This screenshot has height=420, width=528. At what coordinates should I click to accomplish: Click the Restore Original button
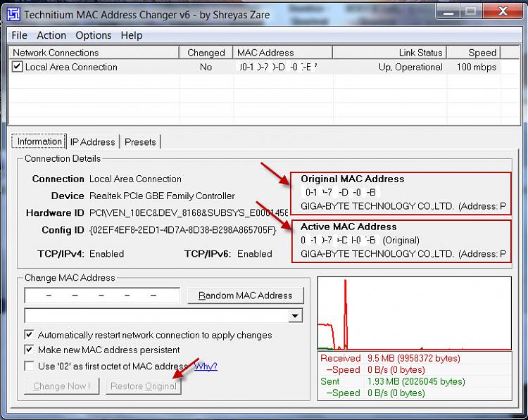[x=144, y=386]
